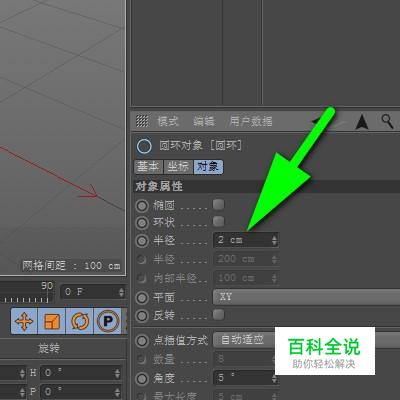Viewport: 400px width, 400px height.
Task: Click the stepper arrows of the H field
Action: (117, 373)
